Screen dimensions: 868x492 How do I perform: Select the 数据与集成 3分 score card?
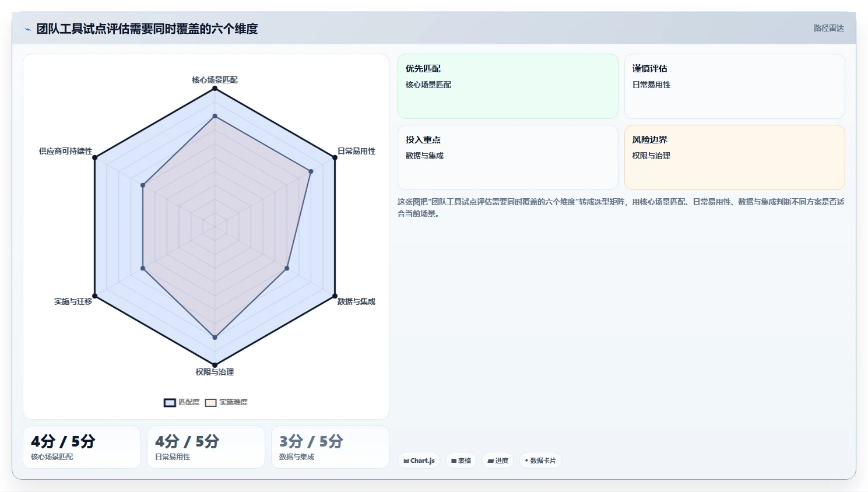tap(330, 447)
